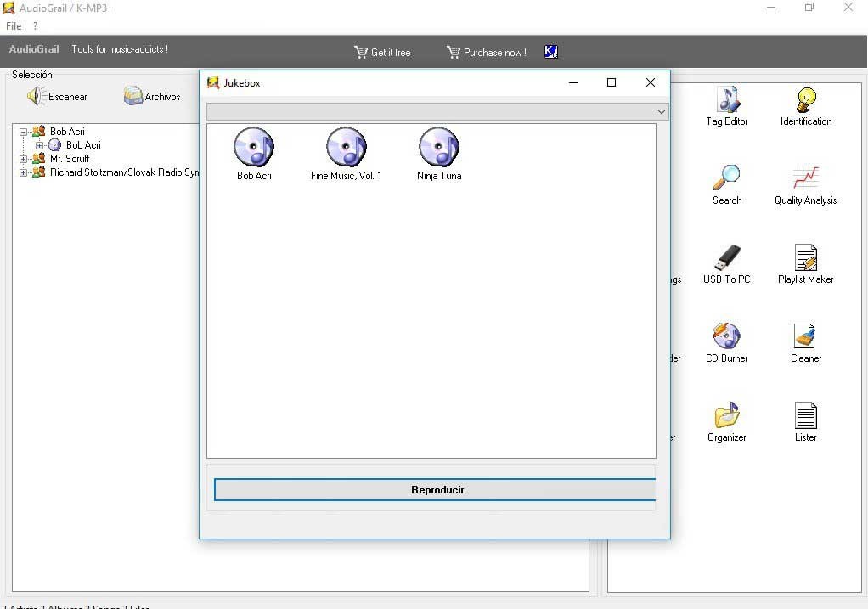
Task: Expand the Richard Stoltzman artist node
Action: (x=24, y=172)
